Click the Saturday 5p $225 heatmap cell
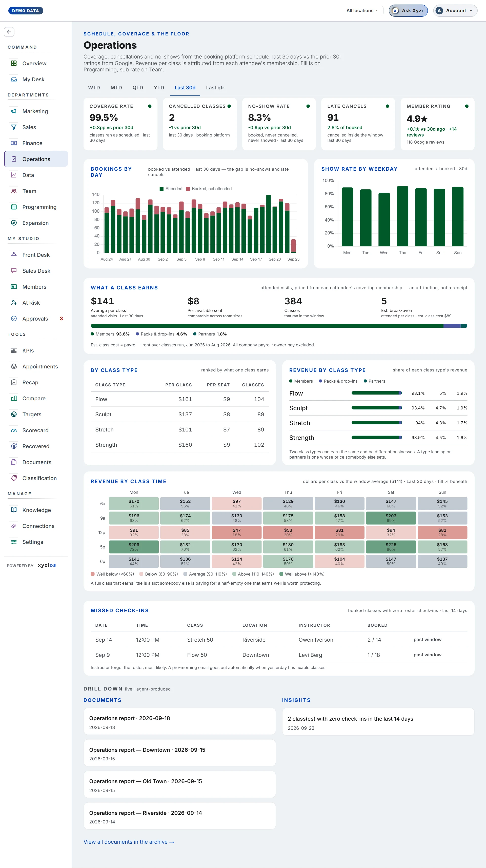Viewport: 486px width, 868px height. (x=391, y=547)
